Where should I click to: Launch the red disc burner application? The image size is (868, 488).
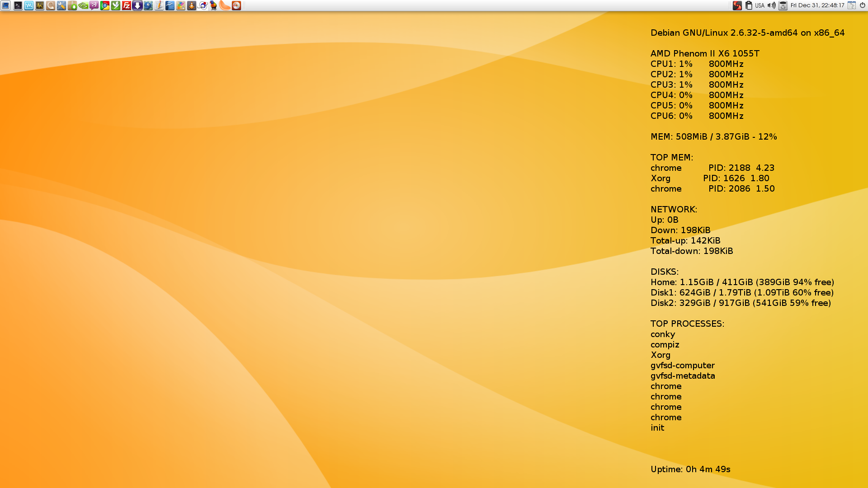tap(236, 5)
